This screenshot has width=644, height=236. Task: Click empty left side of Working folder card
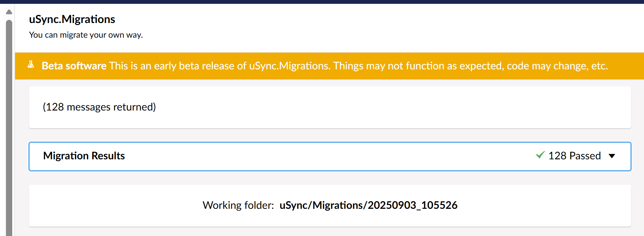[x=105, y=206]
